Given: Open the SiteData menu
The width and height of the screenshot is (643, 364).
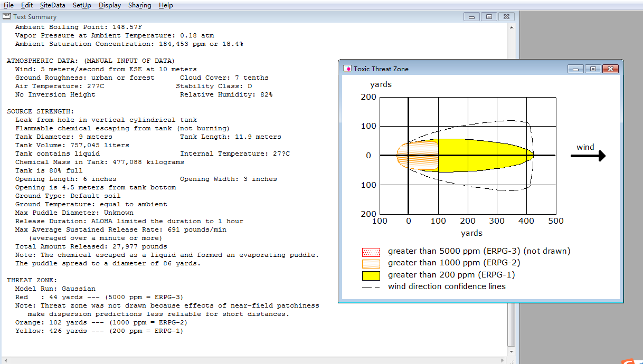Looking at the screenshot, I should pyautogui.click(x=53, y=5).
